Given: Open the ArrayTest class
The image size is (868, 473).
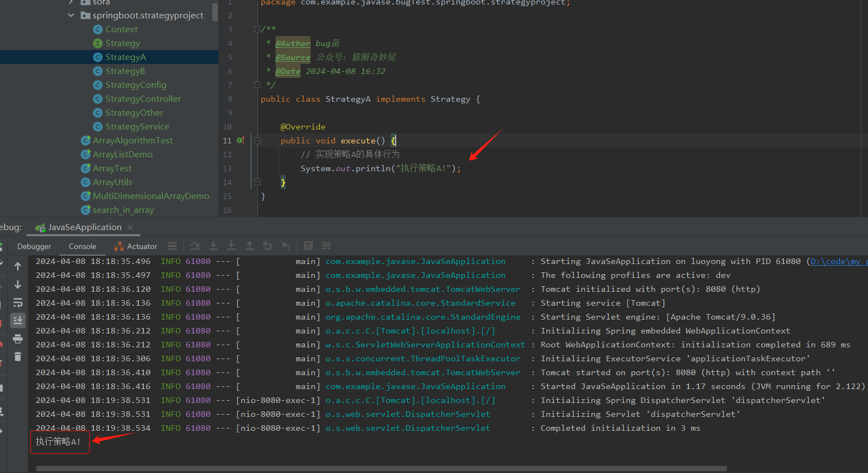Looking at the screenshot, I should tap(112, 168).
